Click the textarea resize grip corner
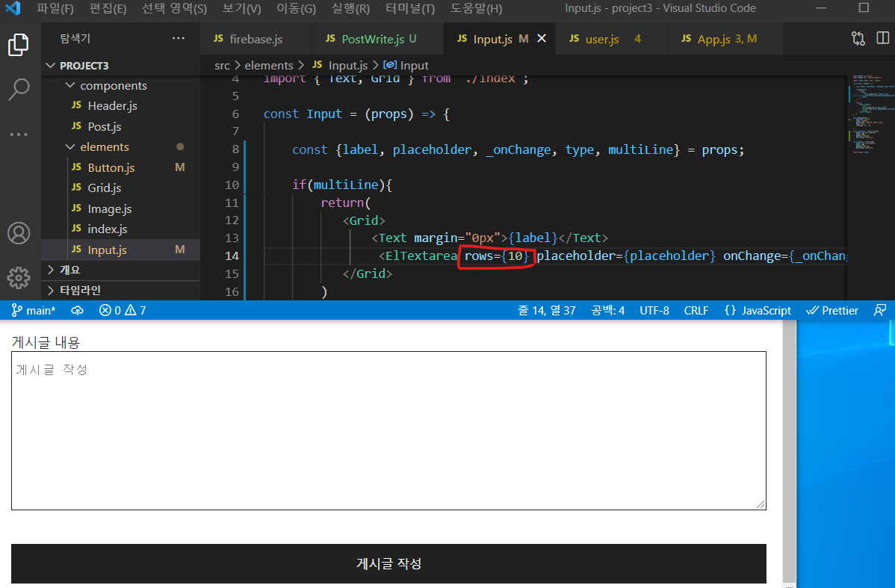This screenshot has width=895, height=588. tap(761, 504)
